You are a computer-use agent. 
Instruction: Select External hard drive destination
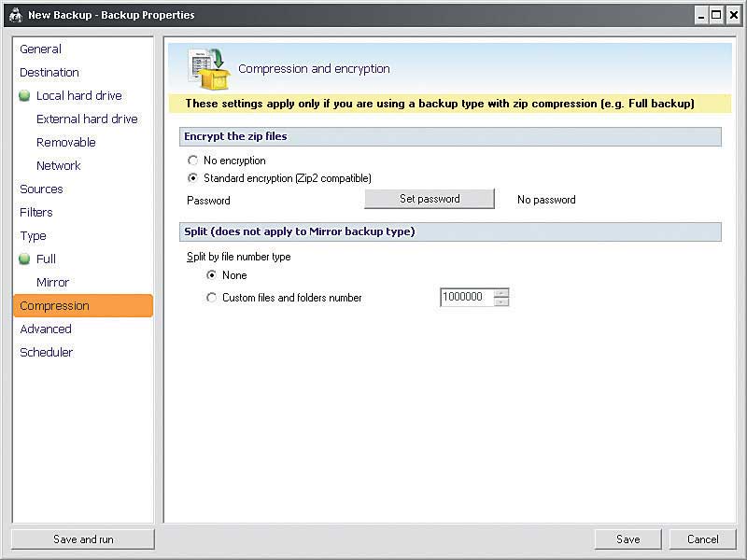pos(87,119)
